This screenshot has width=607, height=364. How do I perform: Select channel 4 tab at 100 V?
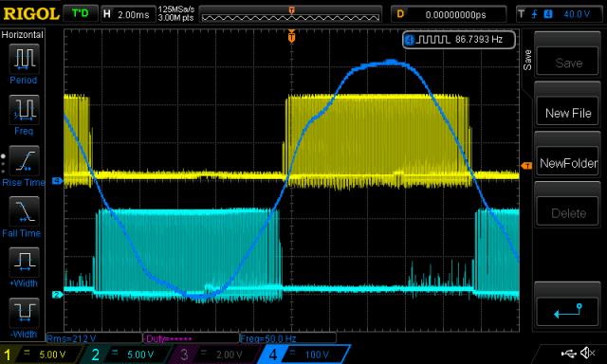coord(303,354)
